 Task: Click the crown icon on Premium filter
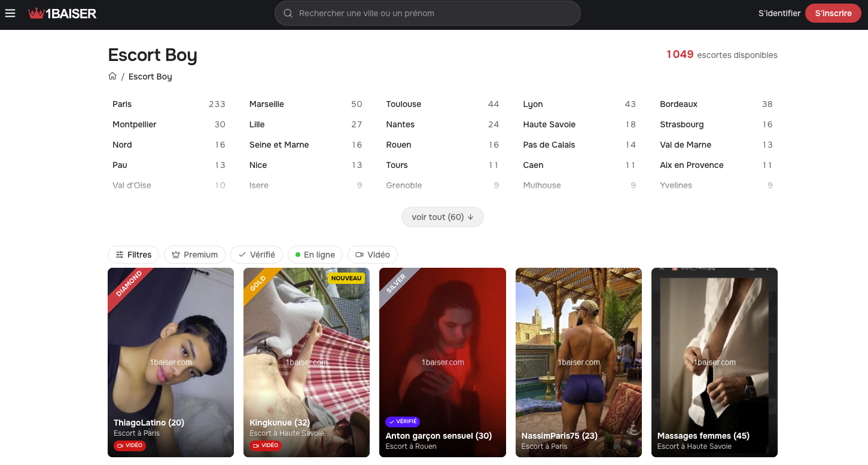tap(176, 255)
